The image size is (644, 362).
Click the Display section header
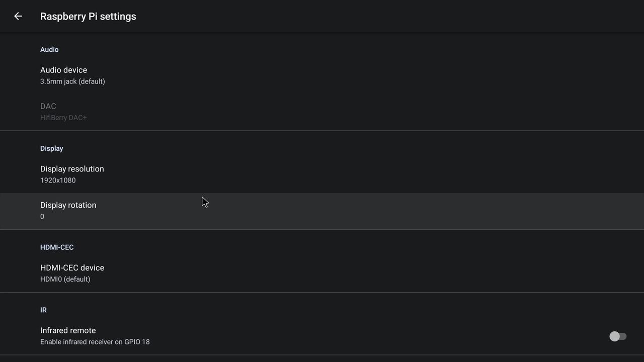51,148
